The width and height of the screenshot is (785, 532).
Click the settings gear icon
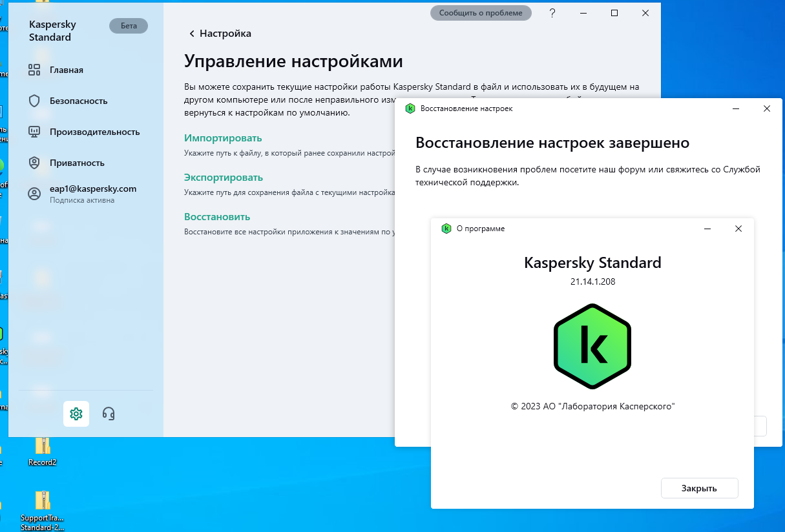point(76,414)
